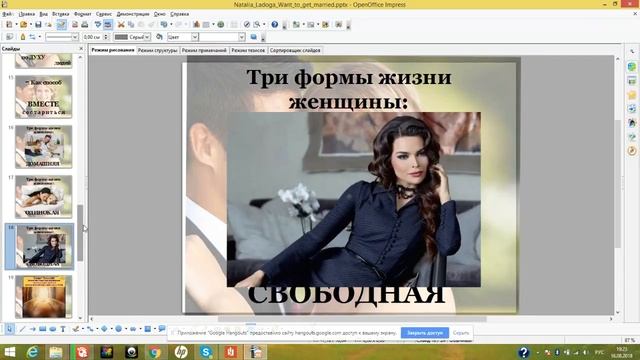This screenshot has height=360, width=640.
Task: Click the Zoom magnifier icon
Action: point(257,24)
